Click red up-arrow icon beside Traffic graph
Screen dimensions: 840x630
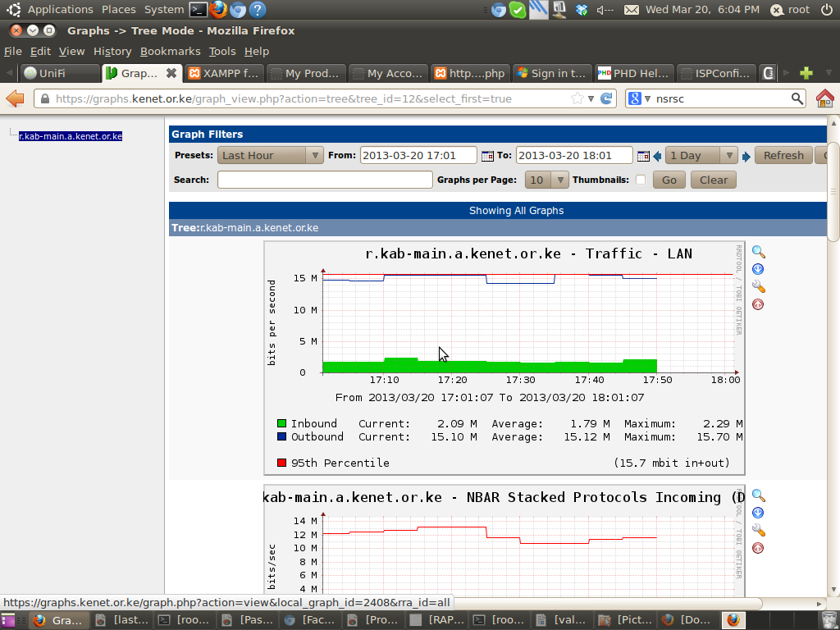[x=758, y=304]
